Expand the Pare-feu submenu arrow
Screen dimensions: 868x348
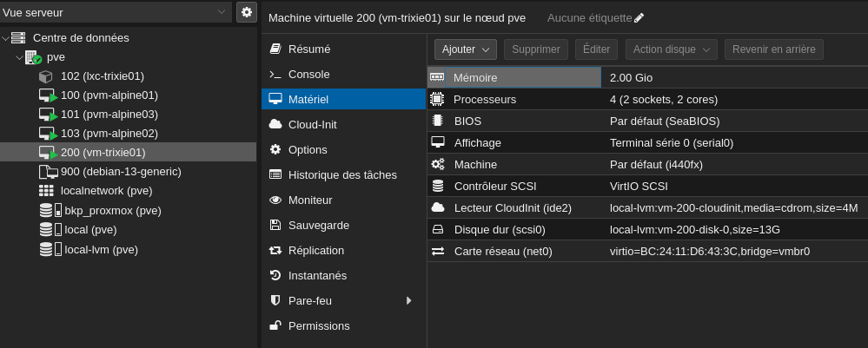click(x=408, y=300)
